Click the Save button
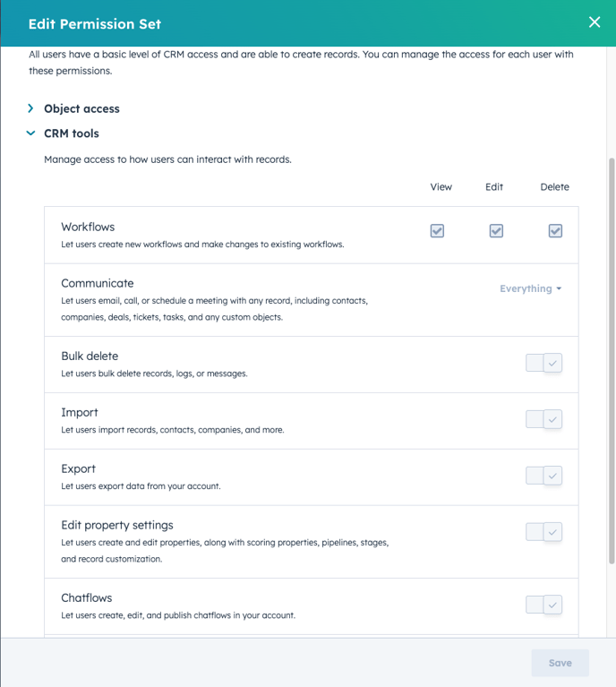 (560, 663)
